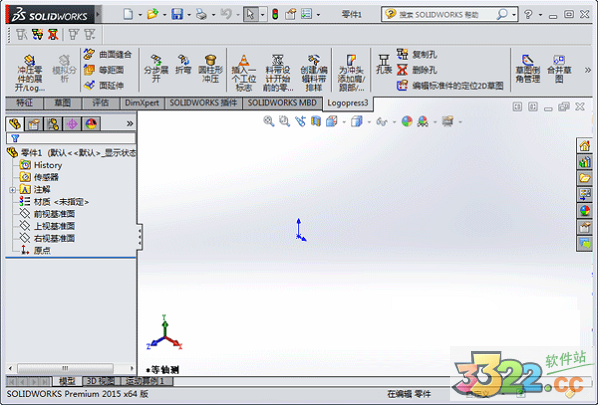Select the 上视基准面 top plane
This screenshot has height=406, width=600.
pos(47,226)
